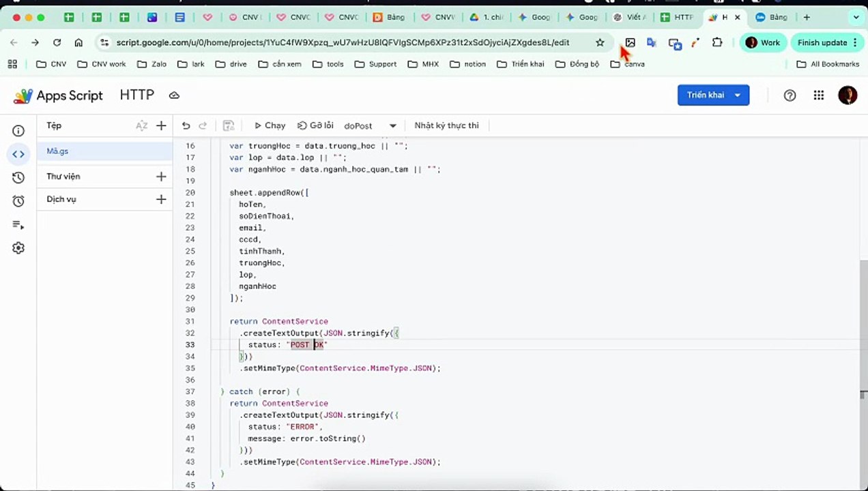Open the Support bookmark folder
This screenshot has width=868, height=491.
[375, 64]
